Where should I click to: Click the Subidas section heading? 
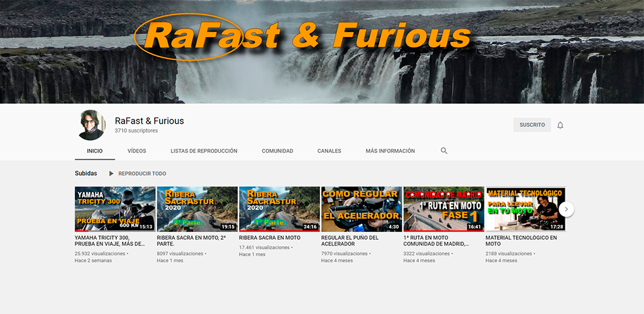(86, 173)
